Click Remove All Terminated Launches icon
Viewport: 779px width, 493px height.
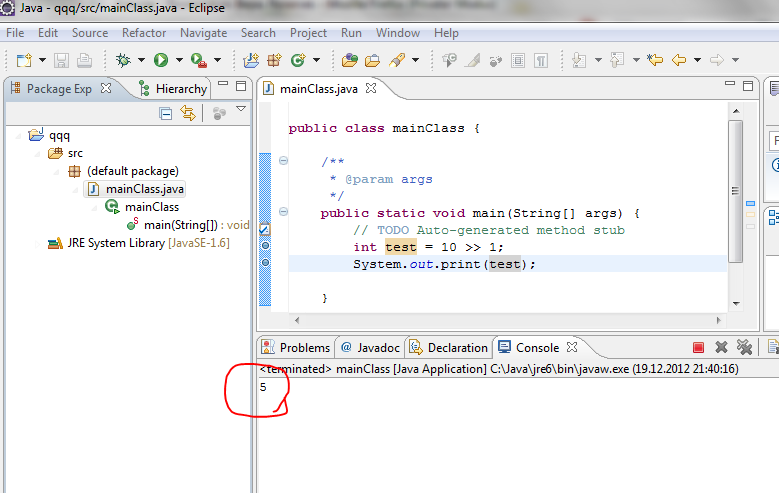point(744,347)
